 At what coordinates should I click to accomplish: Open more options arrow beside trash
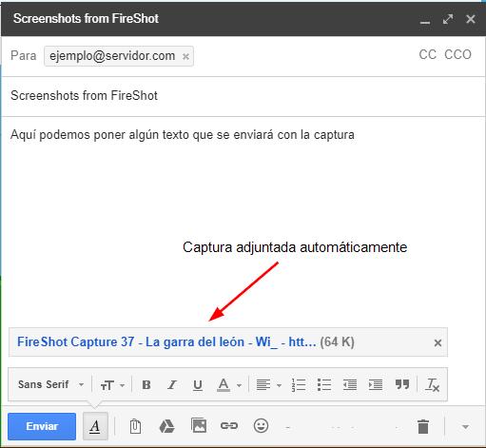point(465,427)
